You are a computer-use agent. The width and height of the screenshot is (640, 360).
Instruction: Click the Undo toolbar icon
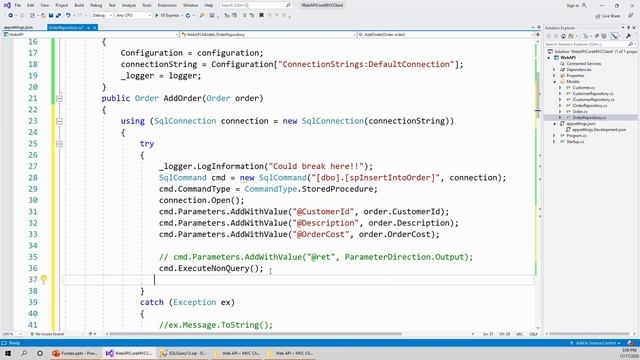coord(68,16)
